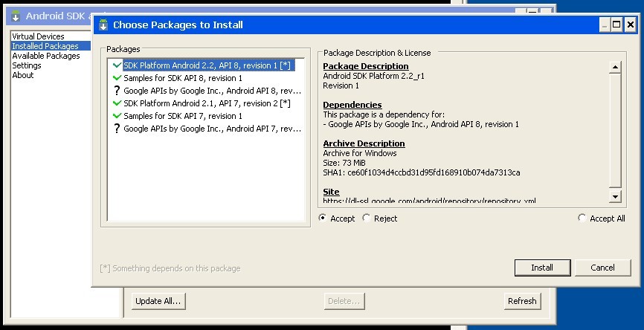This screenshot has height=330, width=644.
Task: Click the dependency line Google APIs API 8
Action: coord(421,124)
